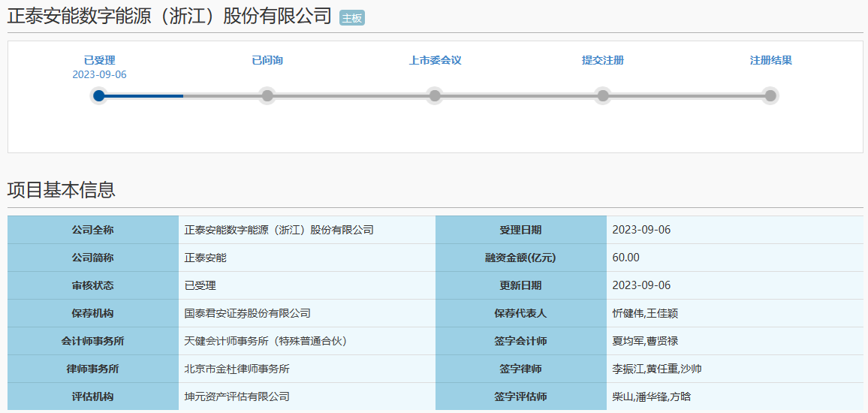Click the 主板 badge beside company title
The width and height of the screenshot is (868, 413).
tap(352, 18)
